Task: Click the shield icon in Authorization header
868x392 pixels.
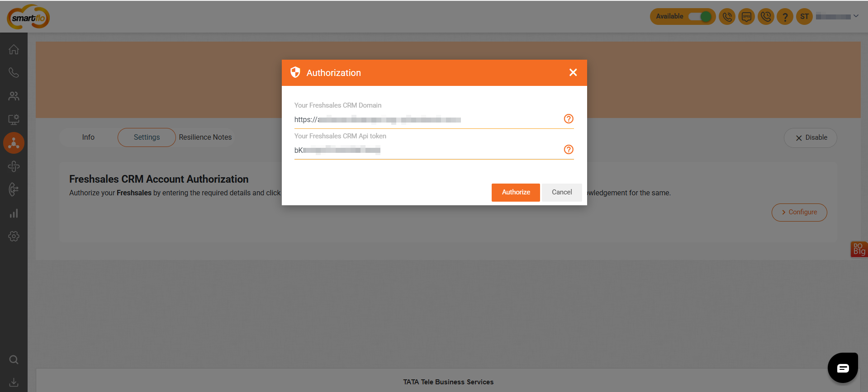Action: click(295, 72)
